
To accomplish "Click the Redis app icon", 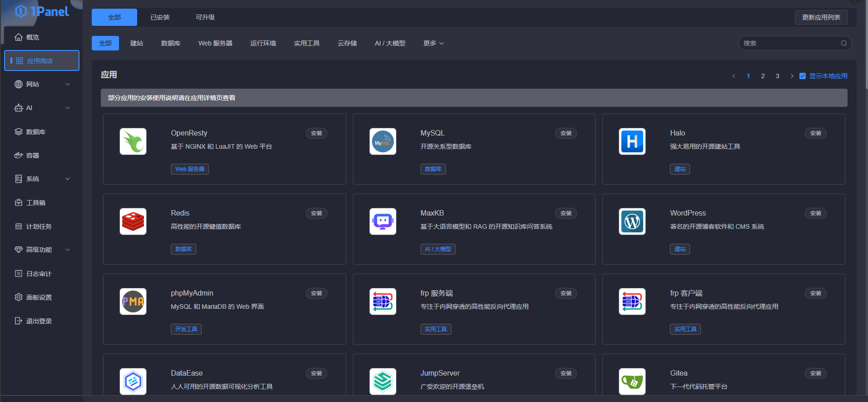I will (133, 221).
